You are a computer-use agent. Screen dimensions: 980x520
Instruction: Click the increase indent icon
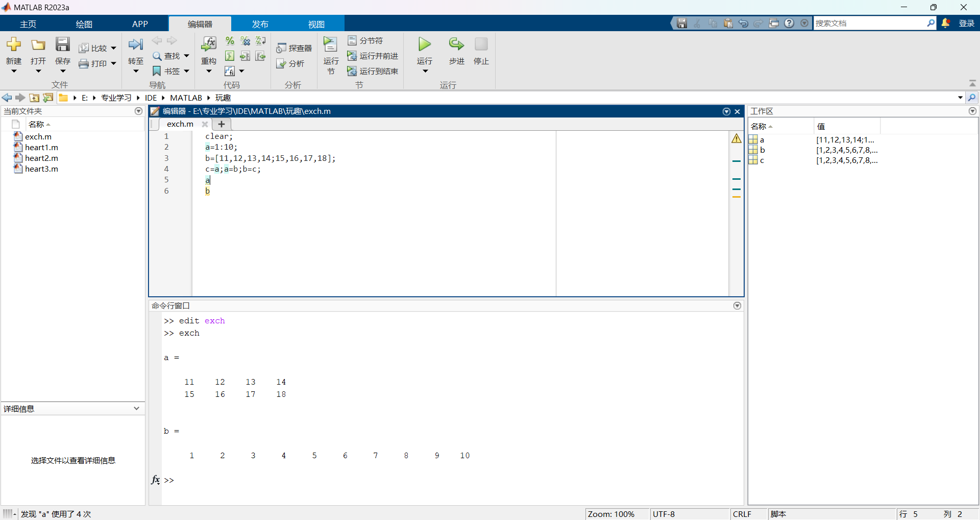click(246, 56)
